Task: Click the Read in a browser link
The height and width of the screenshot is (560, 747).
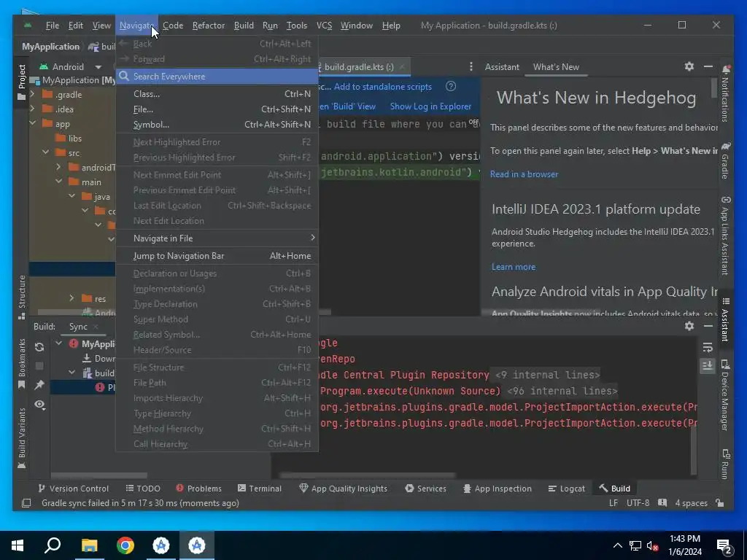Action: click(524, 174)
